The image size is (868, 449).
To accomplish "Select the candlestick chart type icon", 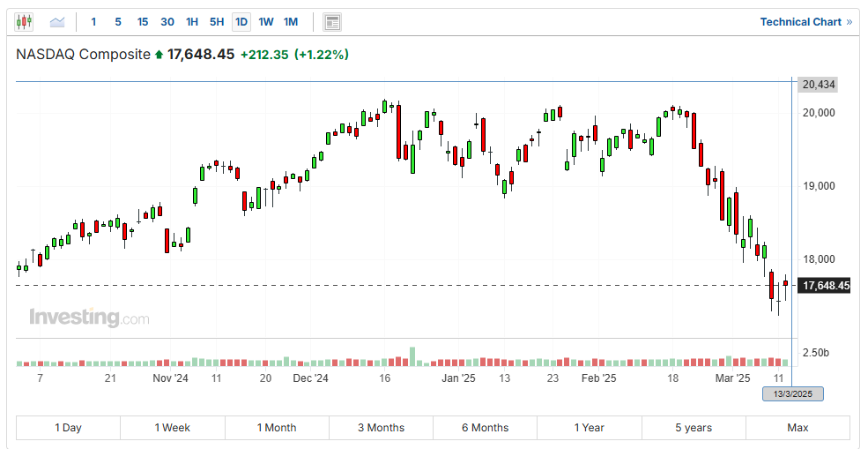I will (x=24, y=21).
